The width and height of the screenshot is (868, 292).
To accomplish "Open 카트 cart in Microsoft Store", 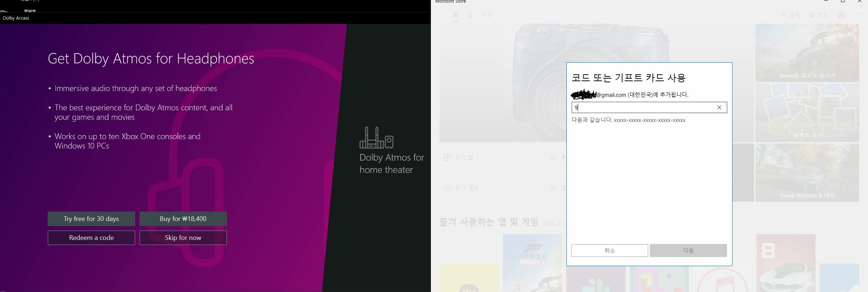I will pos(819,15).
